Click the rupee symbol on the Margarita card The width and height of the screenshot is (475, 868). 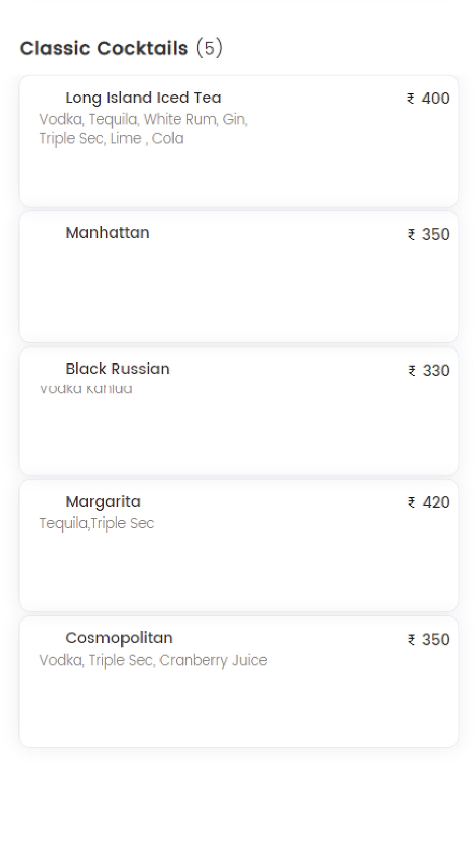pos(411,502)
